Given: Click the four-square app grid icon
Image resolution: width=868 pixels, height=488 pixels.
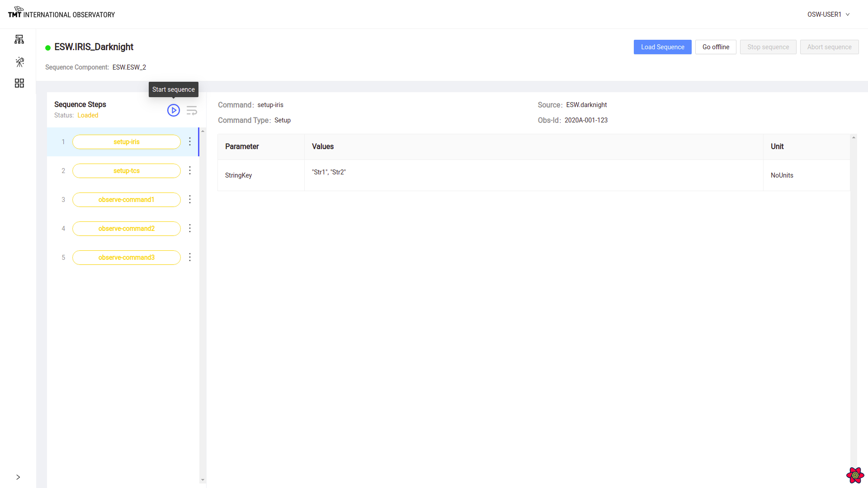Looking at the screenshot, I should (x=19, y=82).
